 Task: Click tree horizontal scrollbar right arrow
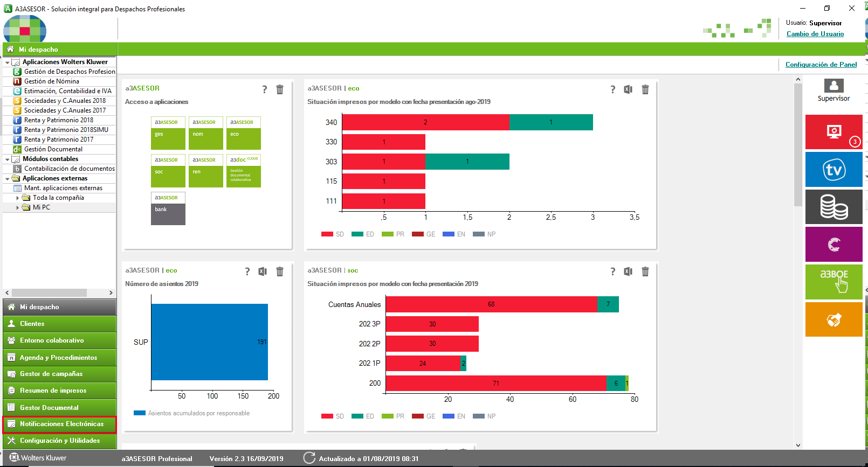point(111,292)
